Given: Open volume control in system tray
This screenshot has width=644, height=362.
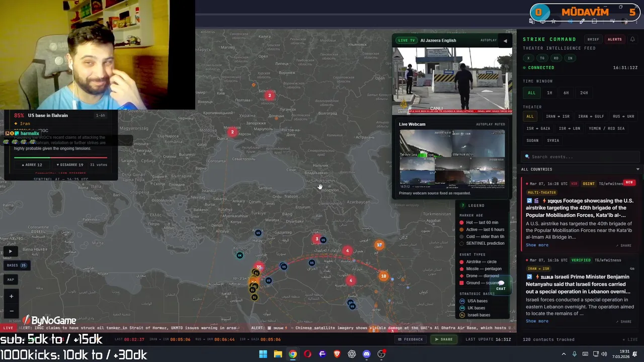Looking at the screenshot, I should coord(604,354).
